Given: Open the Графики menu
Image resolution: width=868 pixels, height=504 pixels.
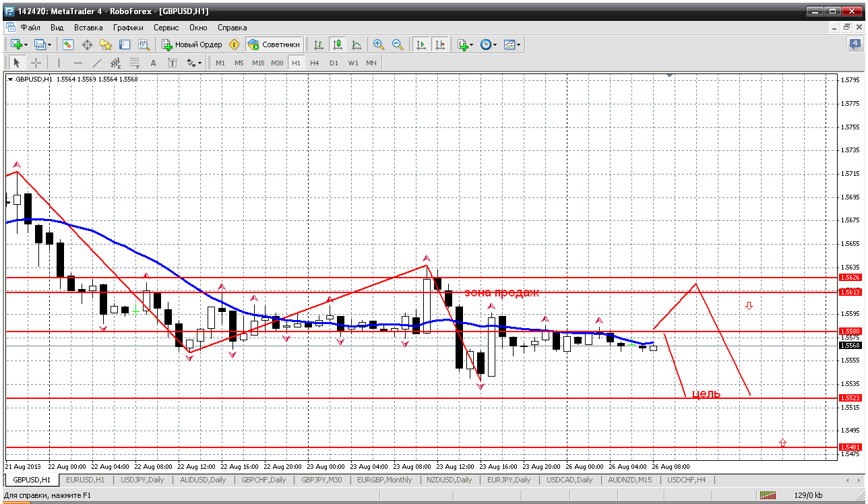Looking at the screenshot, I should coord(128,28).
